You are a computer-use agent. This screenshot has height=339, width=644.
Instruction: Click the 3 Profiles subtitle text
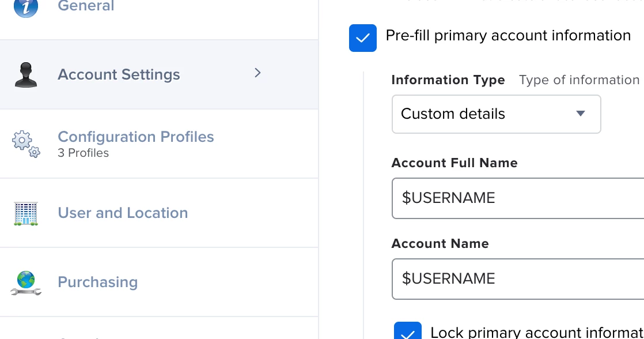pos(84,153)
